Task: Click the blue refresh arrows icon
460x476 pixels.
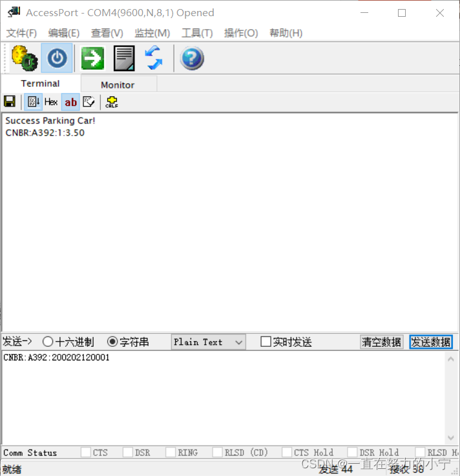Action: point(154,57)
